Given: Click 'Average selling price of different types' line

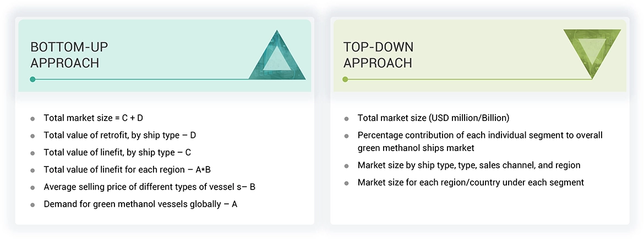Looking at the screenshot, I should (x=149, y=187).
